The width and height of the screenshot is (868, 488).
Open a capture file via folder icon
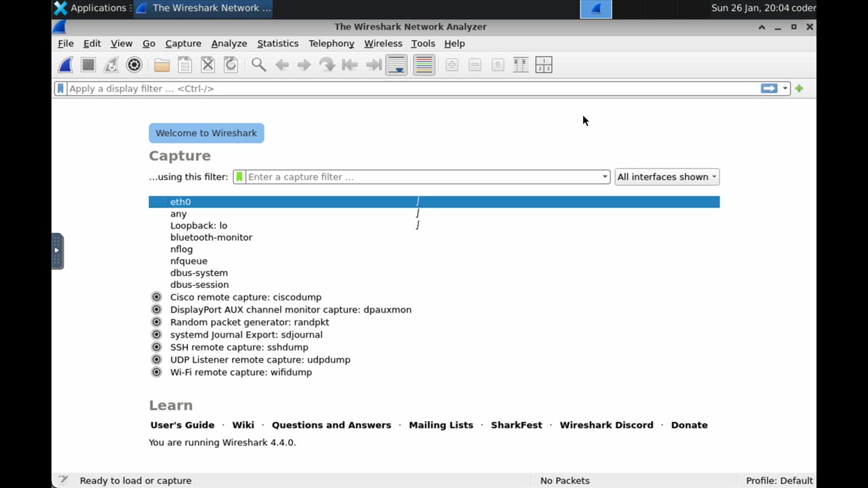coord(161,65)
